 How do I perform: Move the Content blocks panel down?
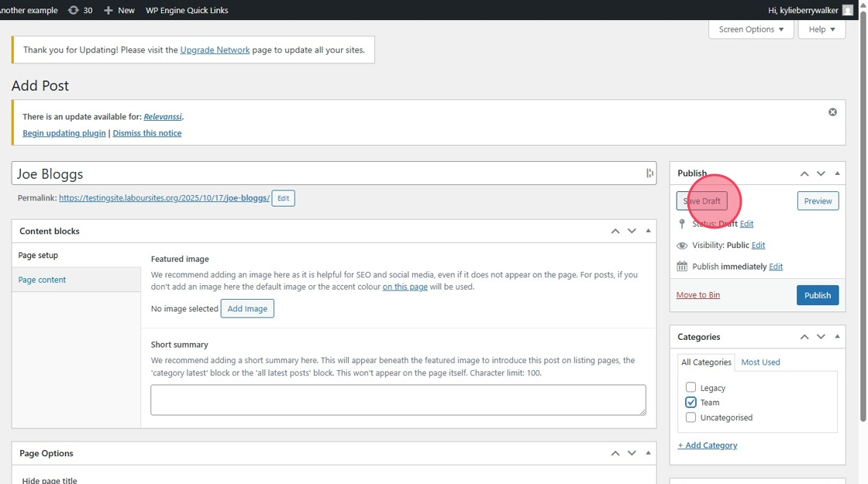coord(632,231)
